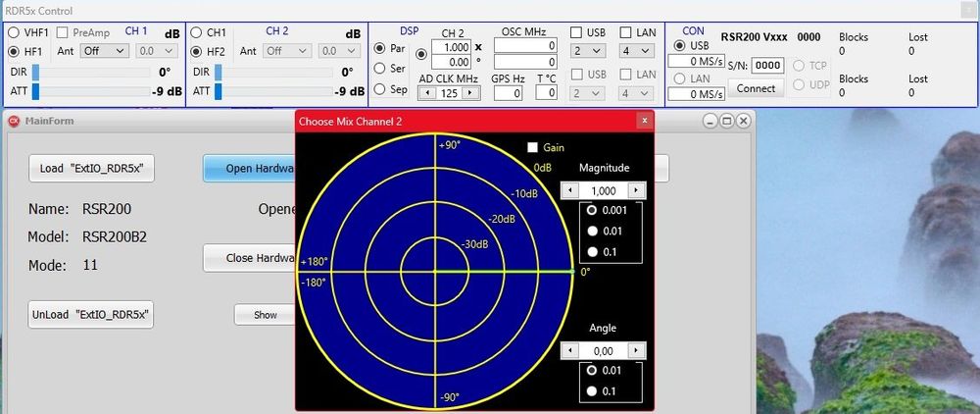Image resolution: width=980 pixels, height=414 pixels.
Task: Click first OSC MHz input field
Action: click(525, 46)
